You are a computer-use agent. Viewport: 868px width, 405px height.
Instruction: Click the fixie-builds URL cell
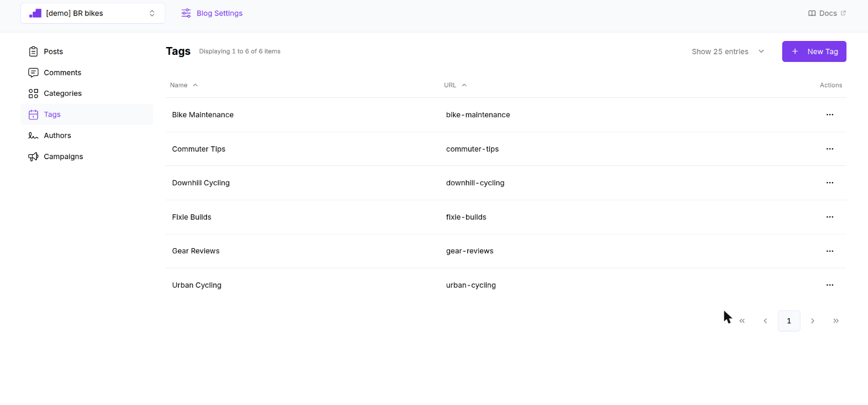[466, 217]
